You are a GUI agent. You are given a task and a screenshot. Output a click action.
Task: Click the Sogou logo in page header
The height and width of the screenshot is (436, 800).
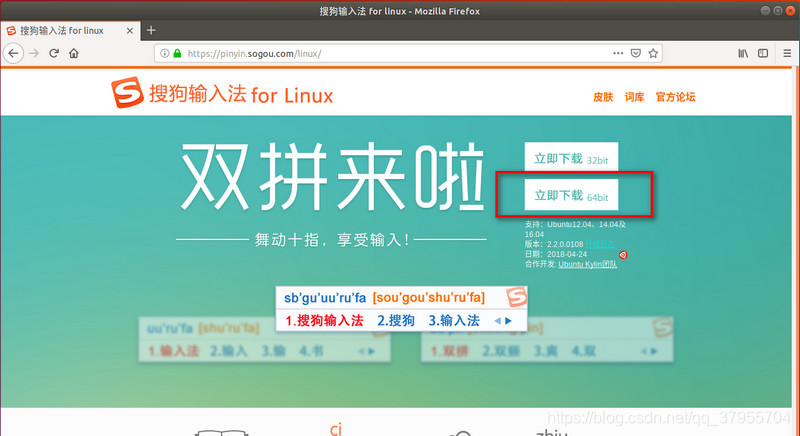(127, 92)
